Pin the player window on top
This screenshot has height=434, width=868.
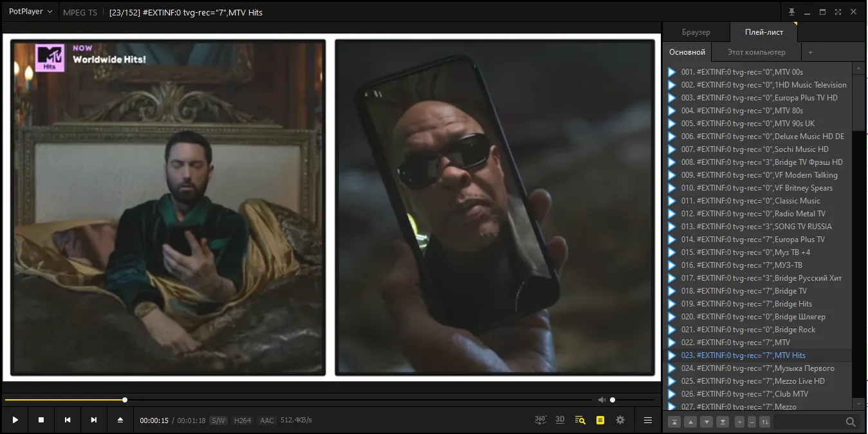click(x=791, y=12)
